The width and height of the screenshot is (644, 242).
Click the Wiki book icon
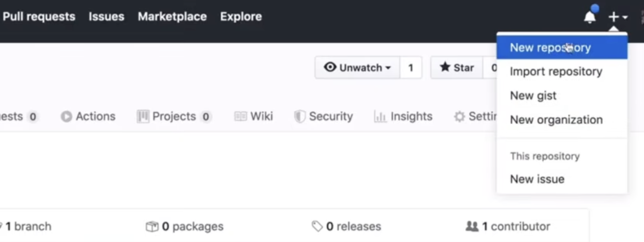pos(241,117)
